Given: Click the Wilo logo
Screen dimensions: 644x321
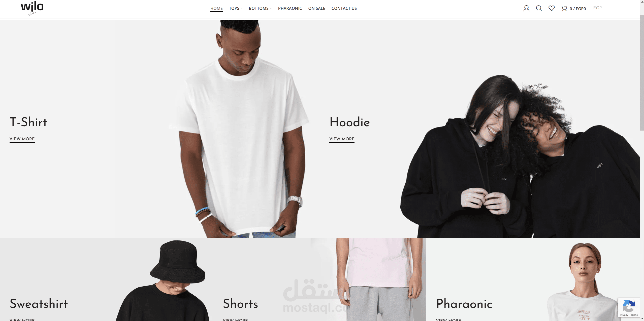Looking at the screenshot, I should tap(32, 8).
